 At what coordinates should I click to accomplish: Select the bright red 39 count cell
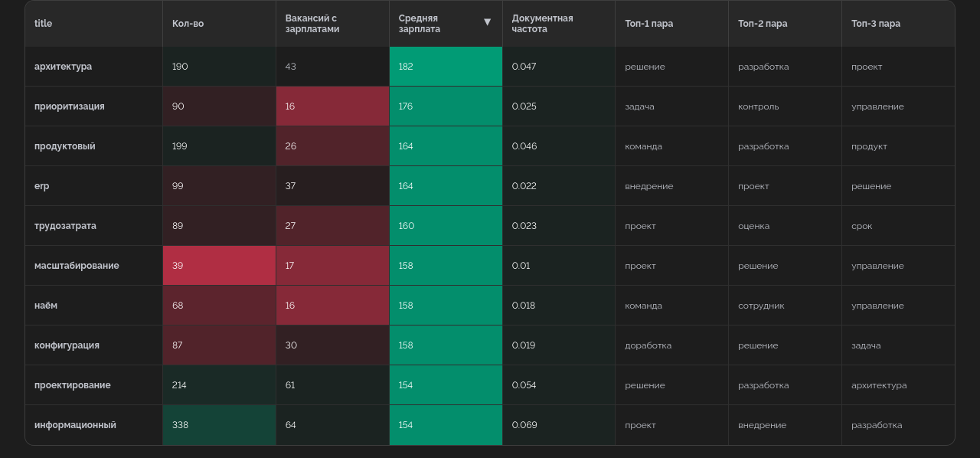(219, 266)
